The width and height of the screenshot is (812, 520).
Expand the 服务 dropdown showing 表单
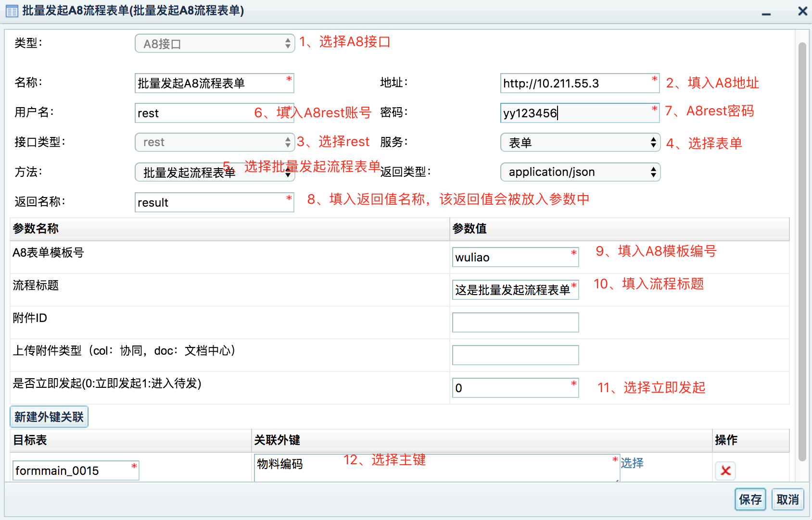point(580,143)
